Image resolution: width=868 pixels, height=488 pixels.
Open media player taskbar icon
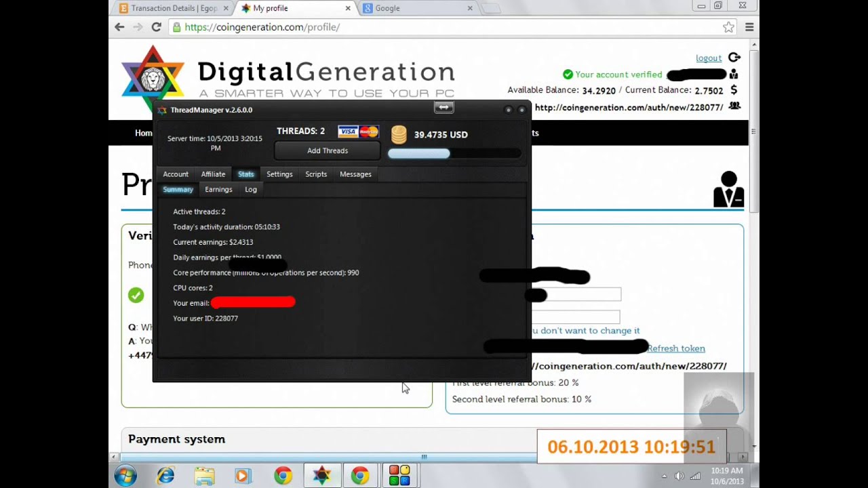click(x=242, y=476)
